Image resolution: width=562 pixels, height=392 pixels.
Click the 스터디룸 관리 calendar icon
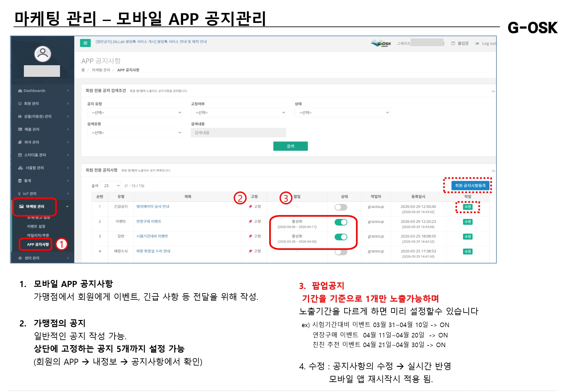[x=20, y=155]
